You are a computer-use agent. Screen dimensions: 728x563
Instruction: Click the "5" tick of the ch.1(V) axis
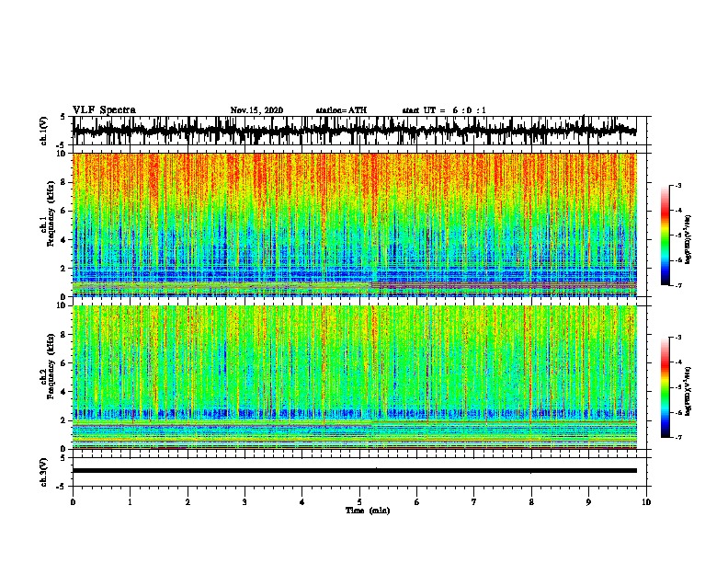coord(63,117)
